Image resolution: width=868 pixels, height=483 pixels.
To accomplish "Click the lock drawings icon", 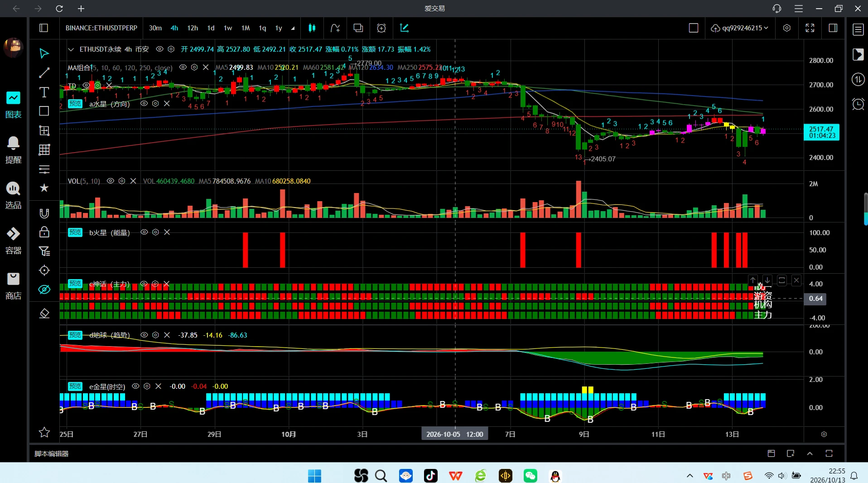I will click(x=44, y=232).
